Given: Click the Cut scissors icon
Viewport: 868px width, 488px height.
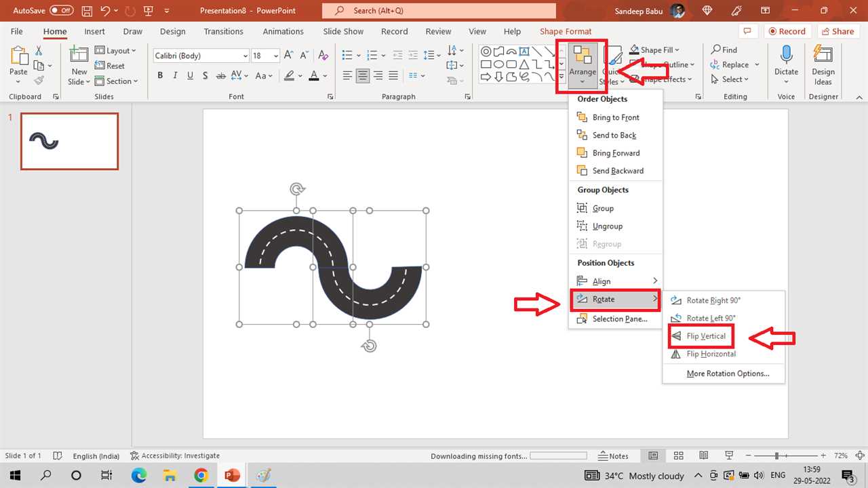Looking at the screenshot, I should [x=39, y=51].
